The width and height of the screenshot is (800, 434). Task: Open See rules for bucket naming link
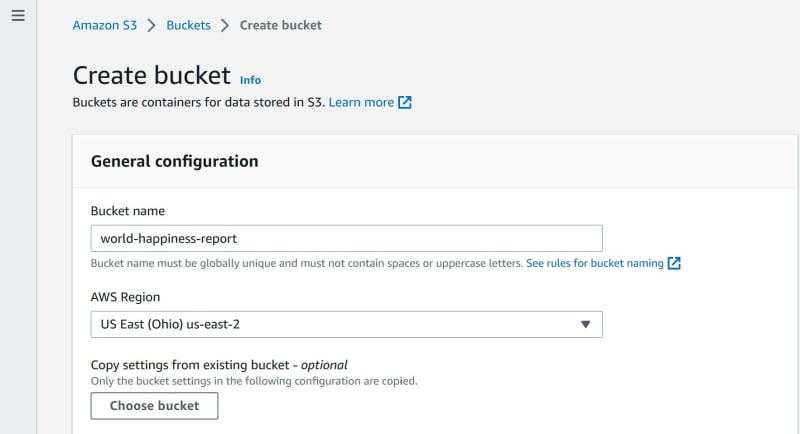[595, 263]
